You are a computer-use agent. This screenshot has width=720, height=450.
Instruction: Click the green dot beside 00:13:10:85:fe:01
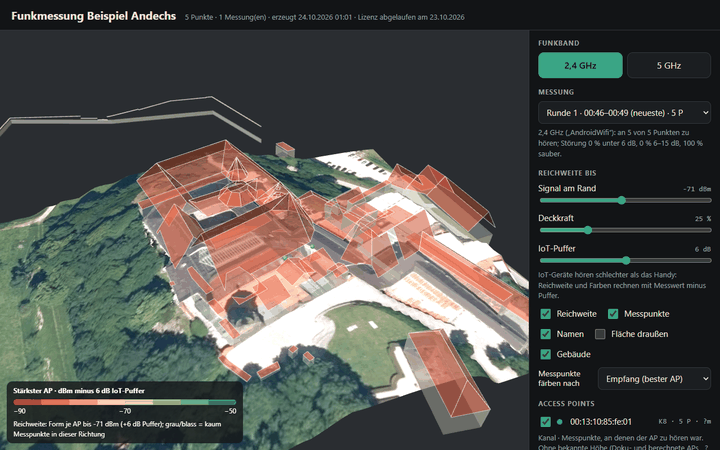pyautogui.click(x=559, y=422)
